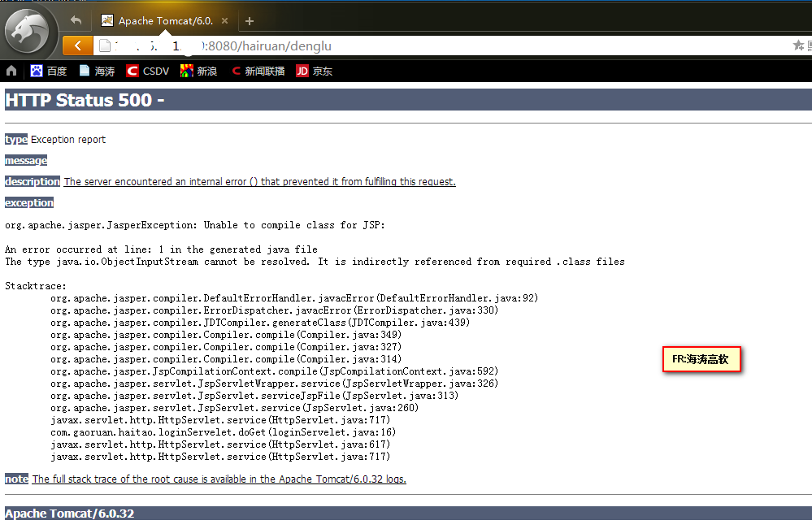
Task: Click the HTTP Status 500 heading
Action: [x=85, y=100]
